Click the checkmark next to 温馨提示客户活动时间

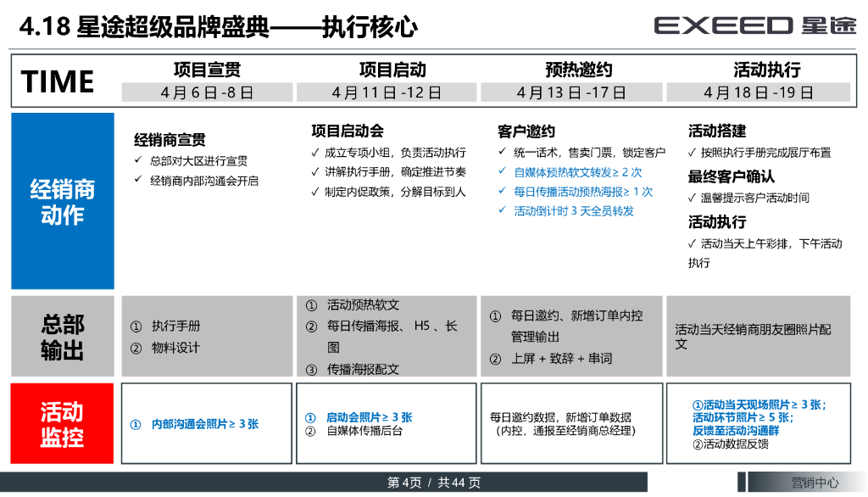pos(692,198)
